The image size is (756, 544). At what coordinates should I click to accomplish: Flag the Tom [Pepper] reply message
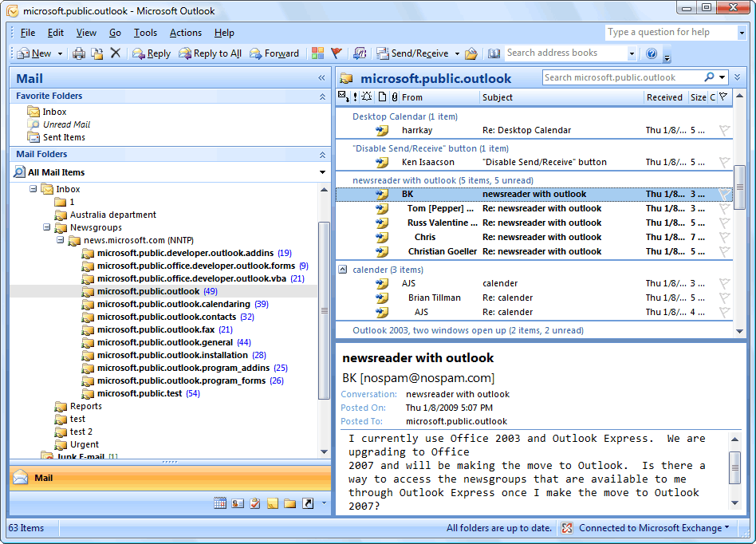724,208
